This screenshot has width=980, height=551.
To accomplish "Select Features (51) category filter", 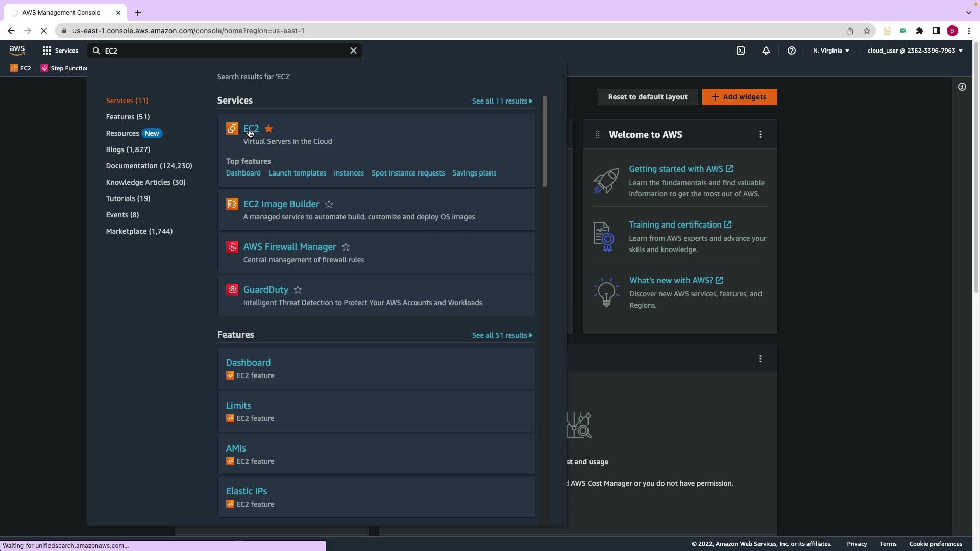I will pos(128,117).
